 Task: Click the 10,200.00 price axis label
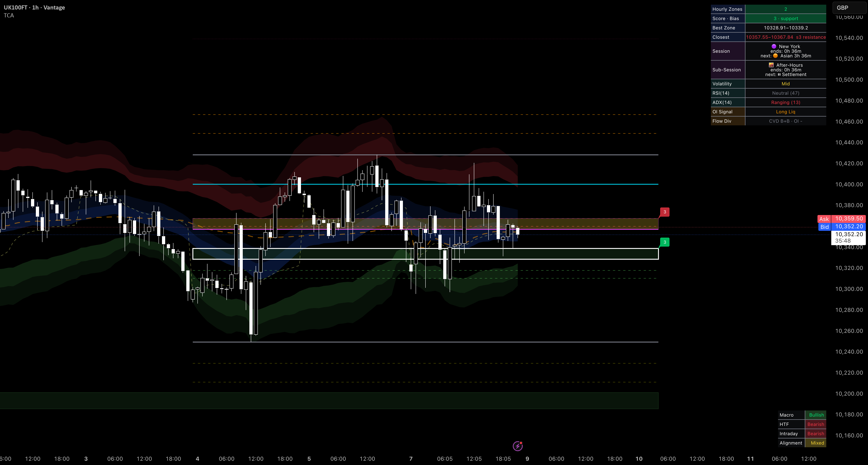[849, 393]
